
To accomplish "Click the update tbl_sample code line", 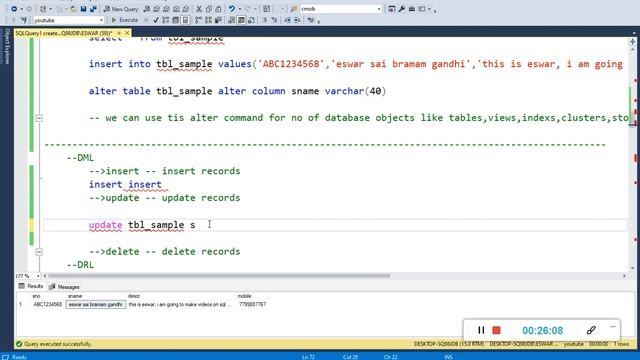I will [x=142, y=225].
